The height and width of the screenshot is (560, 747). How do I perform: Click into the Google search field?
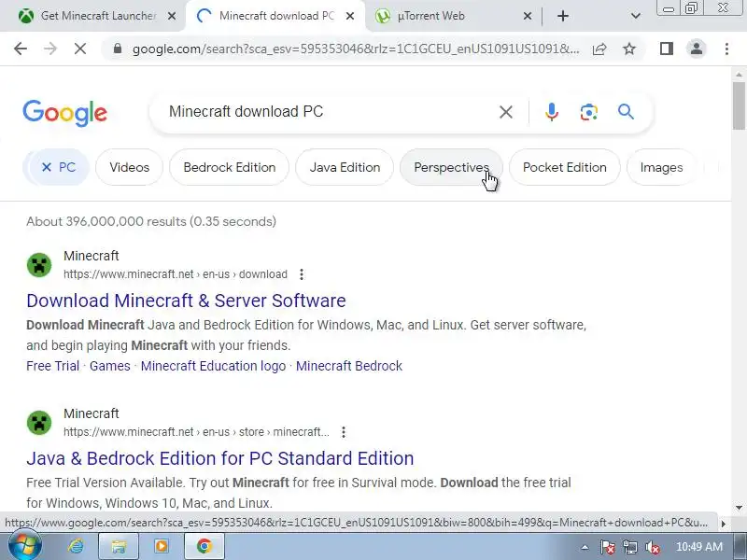tap(329, 112)
